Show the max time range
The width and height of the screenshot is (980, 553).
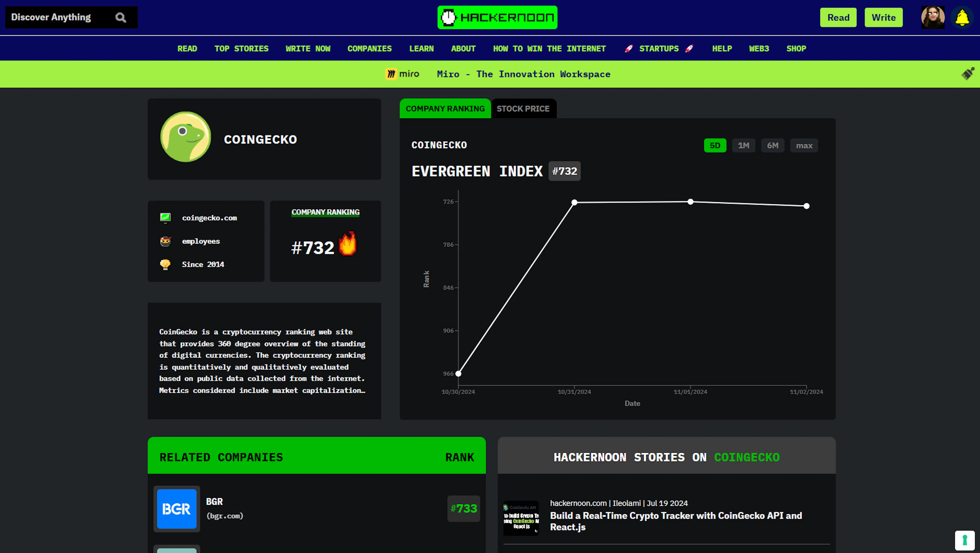[804, 145]
